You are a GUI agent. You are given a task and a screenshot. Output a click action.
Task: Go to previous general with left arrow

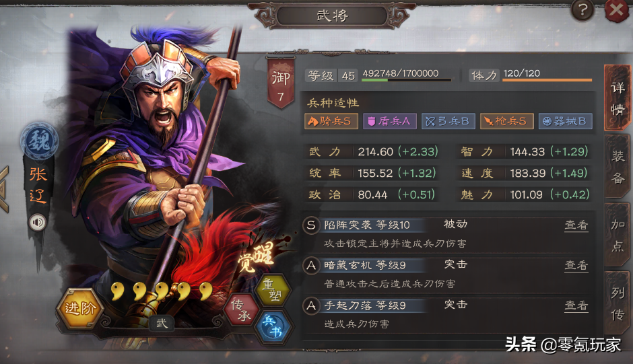point(4,189)
